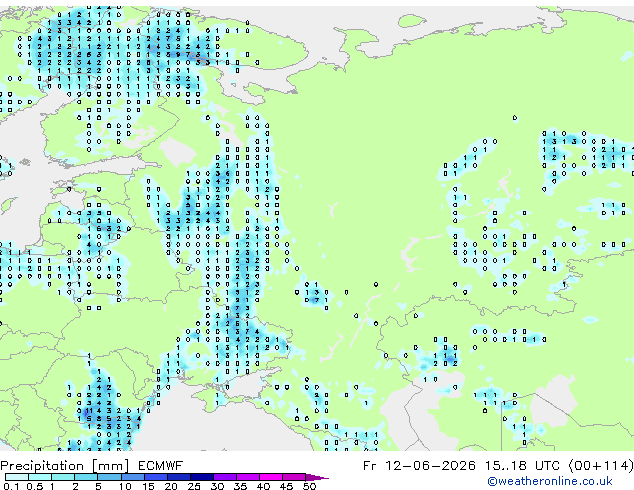
Task: Pick the legend swatch between 40 and 45
Action: tap(271, 477)
